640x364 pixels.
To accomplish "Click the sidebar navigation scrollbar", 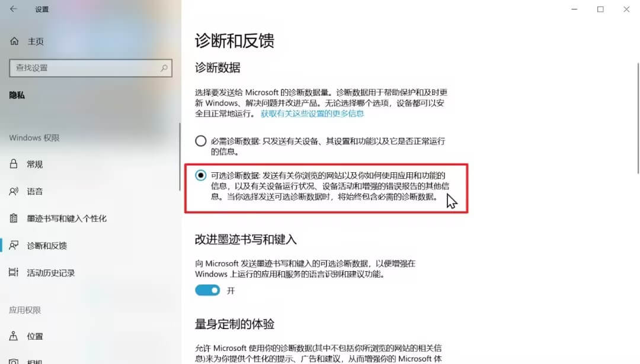I will pos(180,157).
